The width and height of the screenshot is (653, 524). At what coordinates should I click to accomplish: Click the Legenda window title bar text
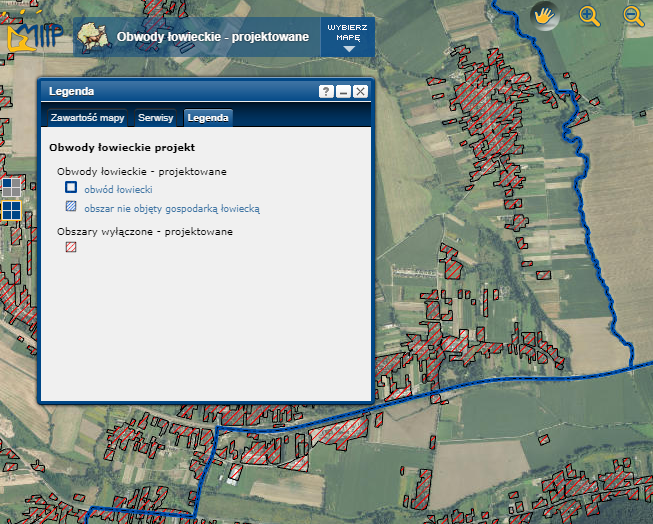[71, 91]
